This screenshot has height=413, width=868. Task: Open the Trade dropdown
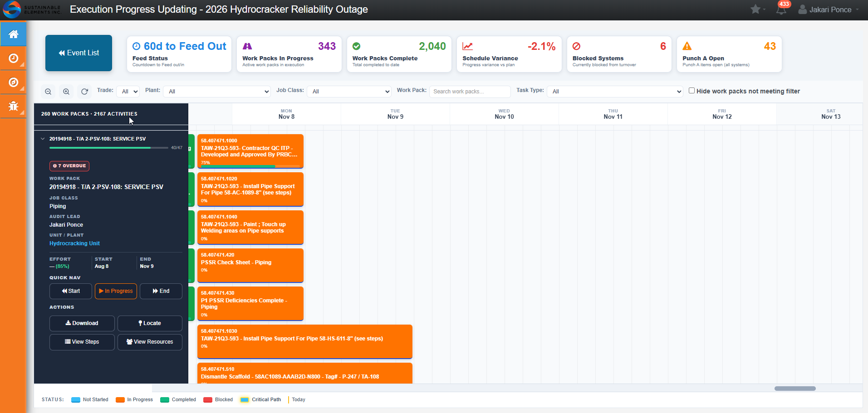pos(128,92)
